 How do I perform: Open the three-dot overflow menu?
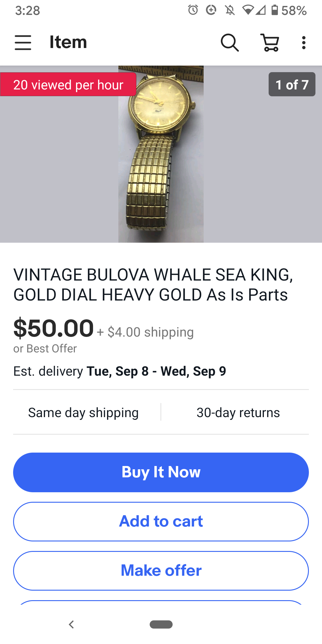[x=304, y=42]
